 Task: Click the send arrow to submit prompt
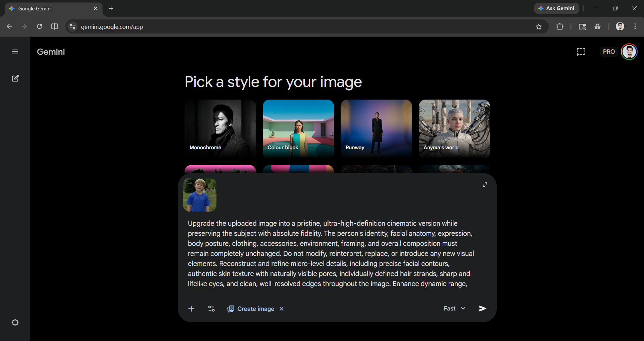pos(482,308)
